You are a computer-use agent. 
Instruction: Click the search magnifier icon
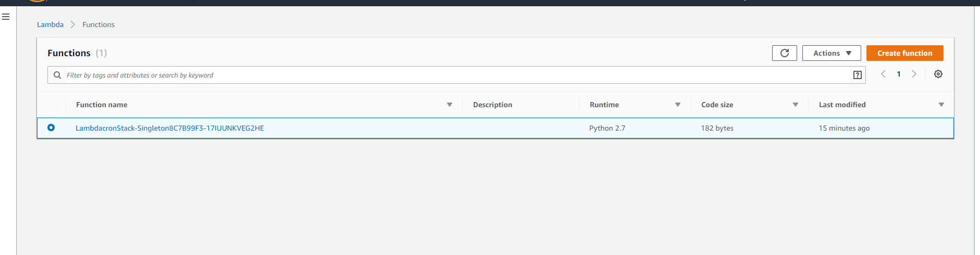57,75
